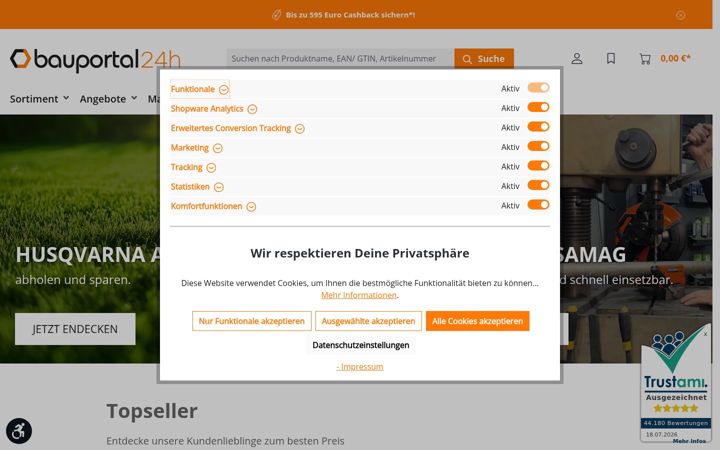This screenshot has height=450, width=720.
Task: Expand the Shopware Analytics group
Action: (214, 109)
